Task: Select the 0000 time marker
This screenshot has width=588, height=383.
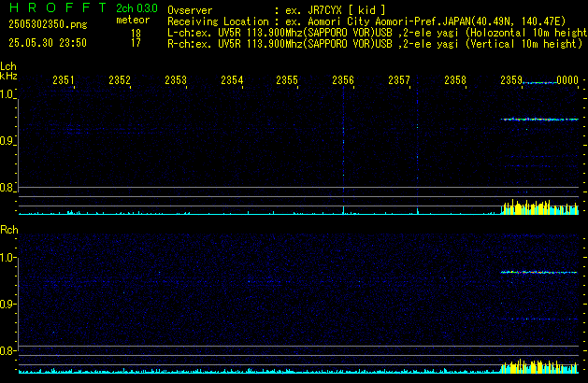Action: click(567, 80)
